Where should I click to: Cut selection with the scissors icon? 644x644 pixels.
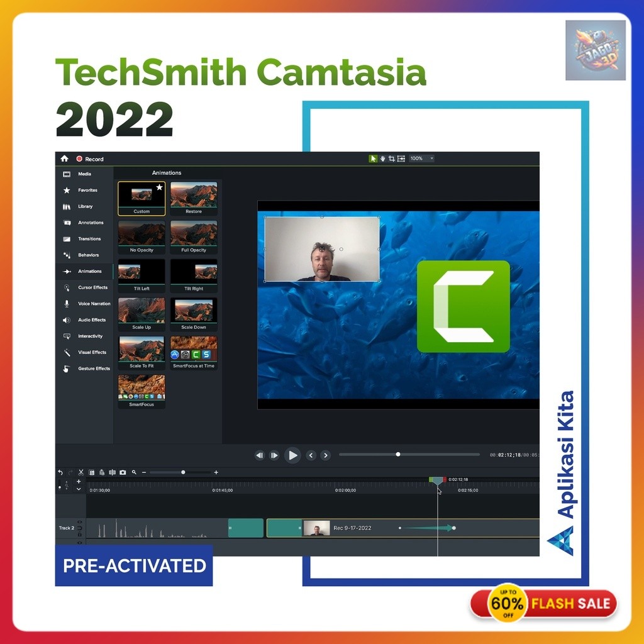80,472
